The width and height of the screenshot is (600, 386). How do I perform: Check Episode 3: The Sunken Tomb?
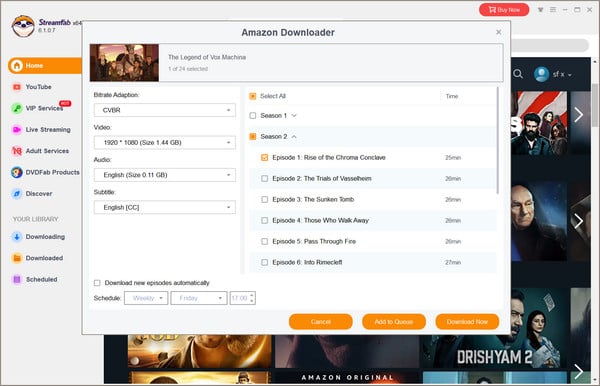(264, 200)
